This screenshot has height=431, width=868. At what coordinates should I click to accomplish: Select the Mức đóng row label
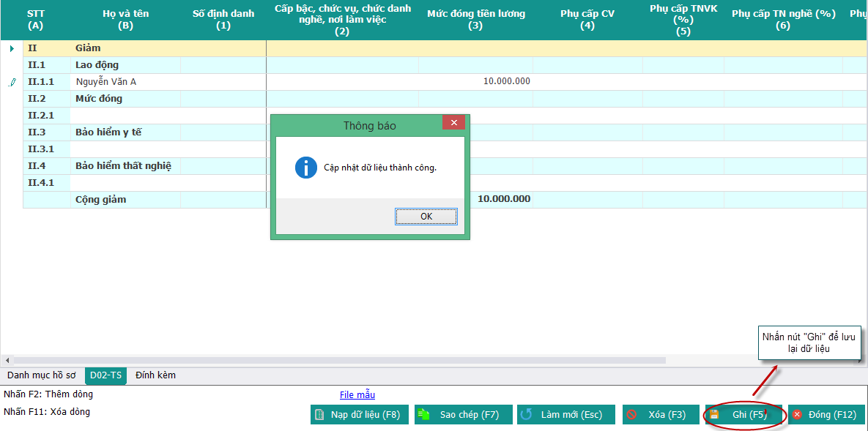pos(99,99)
